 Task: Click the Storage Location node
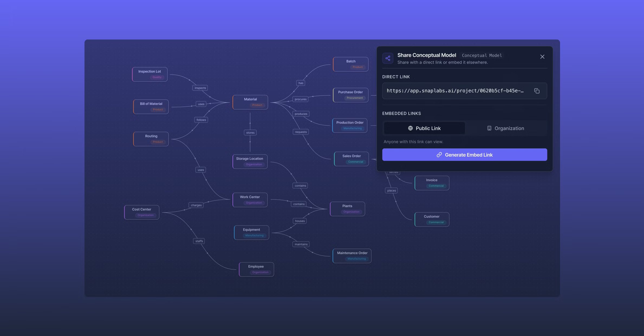pyautogui.click(x=250, y=162)
